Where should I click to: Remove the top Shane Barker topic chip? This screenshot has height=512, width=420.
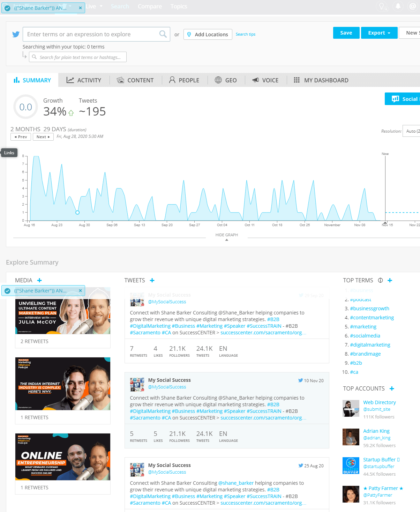80,8
